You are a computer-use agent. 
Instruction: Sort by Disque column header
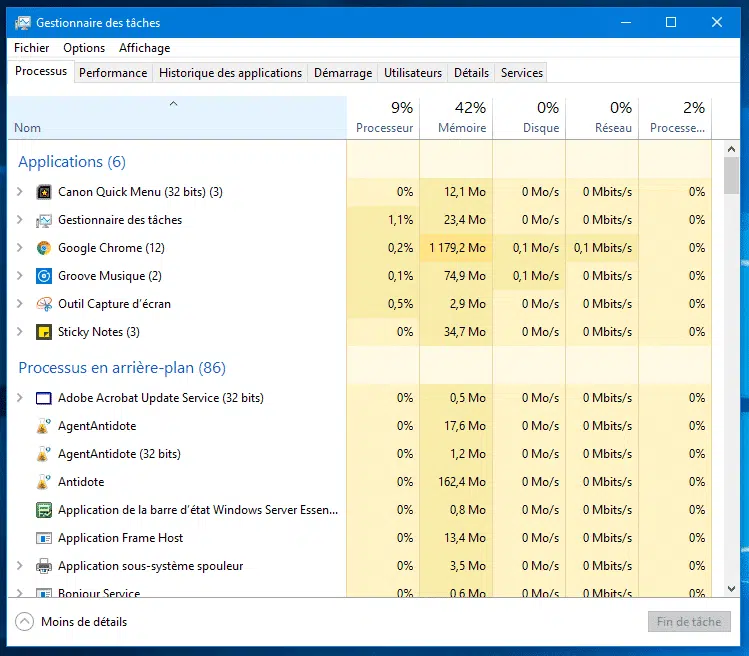click(529, 118)
